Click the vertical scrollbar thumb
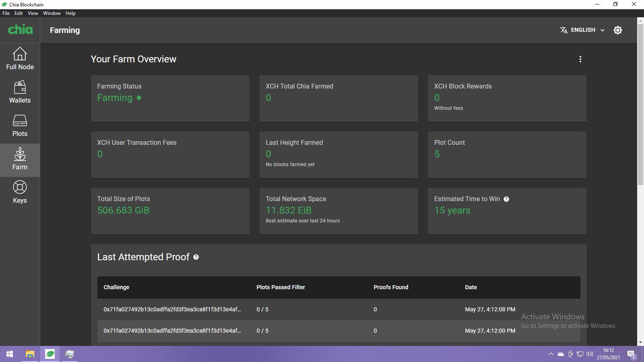The height and width of the screenshot is (362, 644). click(640, 105)
